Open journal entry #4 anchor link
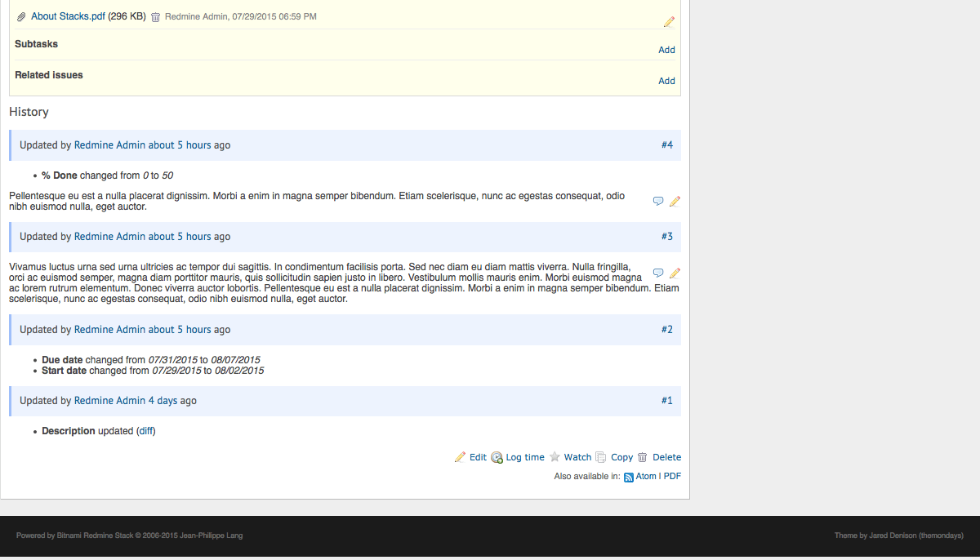Image resolution: width=980 pixels, height=560 pixels. click(x=667, y=145)
